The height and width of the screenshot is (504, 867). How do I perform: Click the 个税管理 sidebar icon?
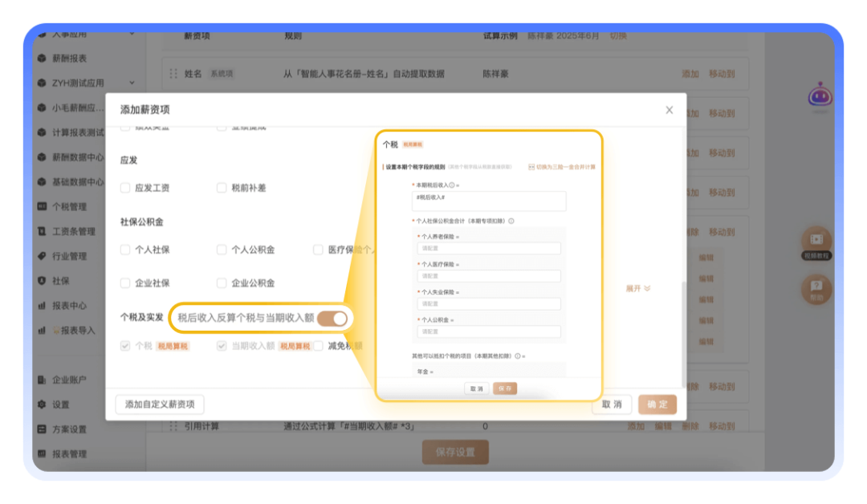[42, 206]
